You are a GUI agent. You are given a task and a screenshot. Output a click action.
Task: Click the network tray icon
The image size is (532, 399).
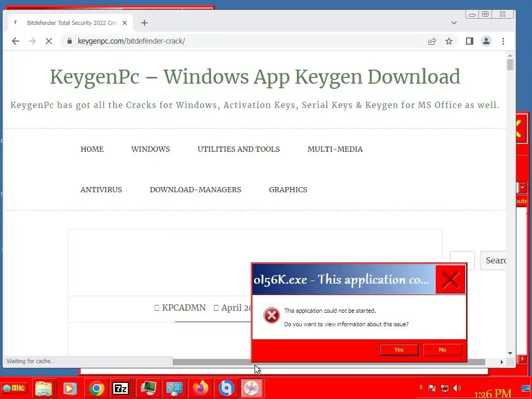click(445, 388)
